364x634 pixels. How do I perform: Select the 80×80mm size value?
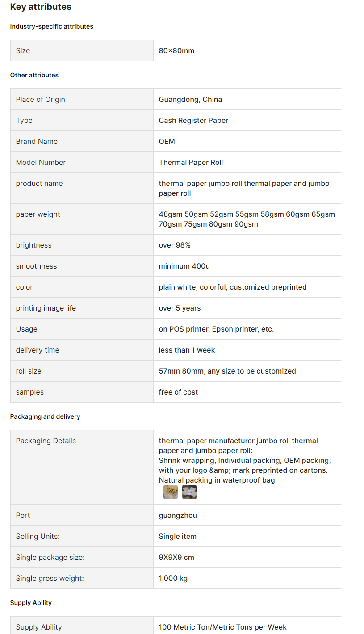tap(177, 50)
